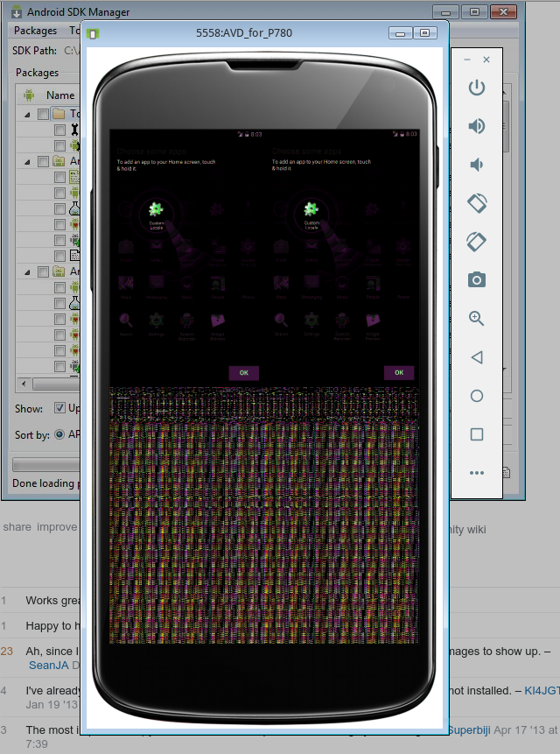Screen dimensions: 560x754
Task: Check the first Android folder group checkbox
Action: pos(43,161)
